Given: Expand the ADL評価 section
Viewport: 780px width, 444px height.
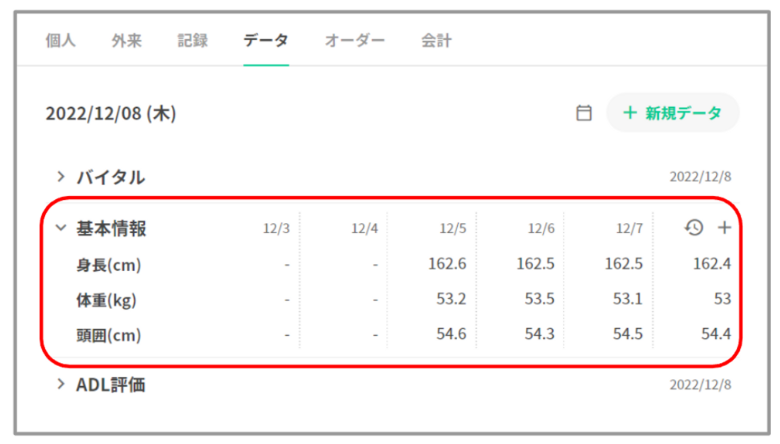Looking at the screenshot, I should tap(61, 384).
